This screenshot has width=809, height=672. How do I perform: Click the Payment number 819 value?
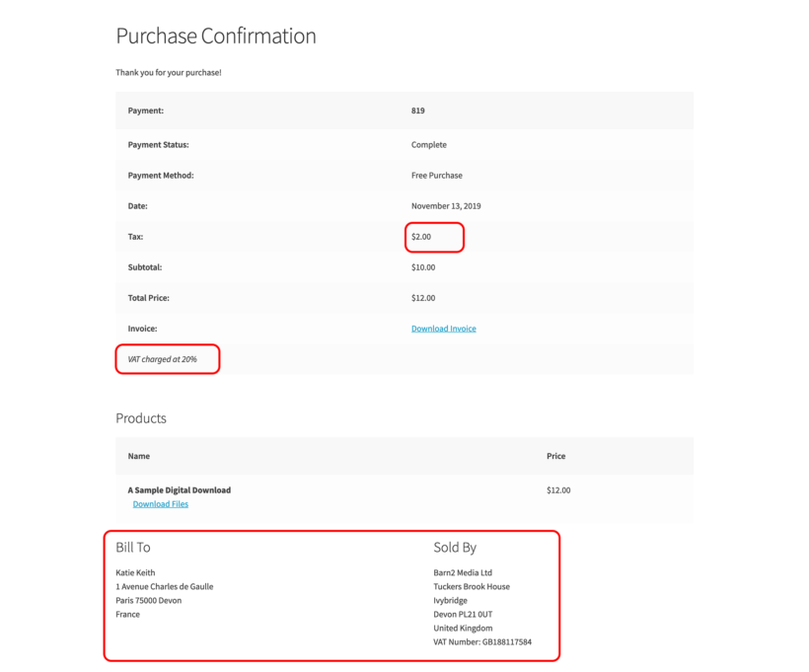point(417,111)
